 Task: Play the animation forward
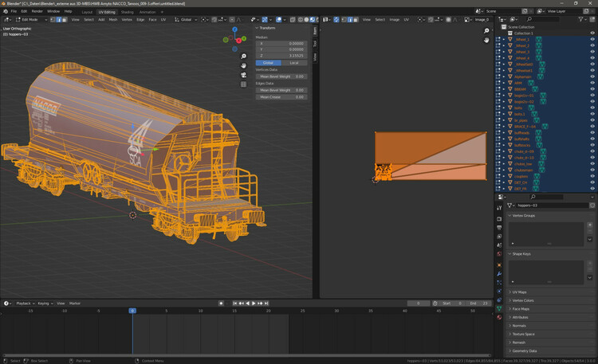coord(254,303)
